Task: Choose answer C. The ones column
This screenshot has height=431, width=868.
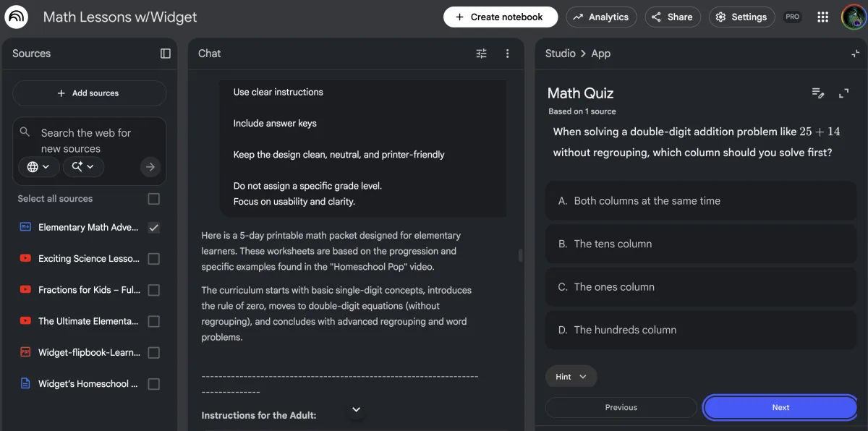Action: (x=701, y=287)
